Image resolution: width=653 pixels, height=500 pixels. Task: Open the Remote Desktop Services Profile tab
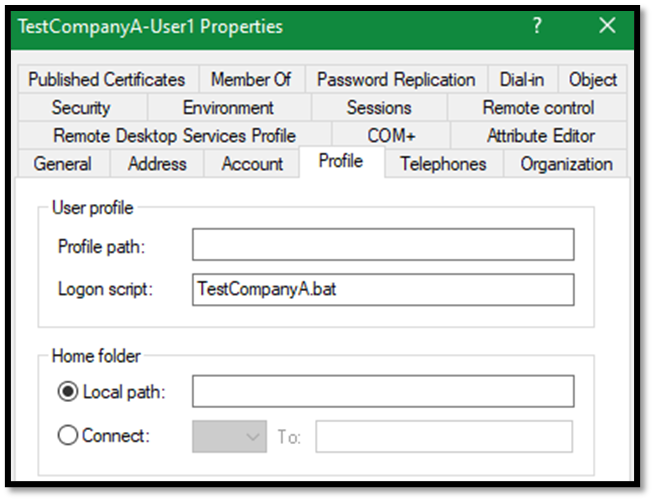pyautogui.click(x=174, y=136)
